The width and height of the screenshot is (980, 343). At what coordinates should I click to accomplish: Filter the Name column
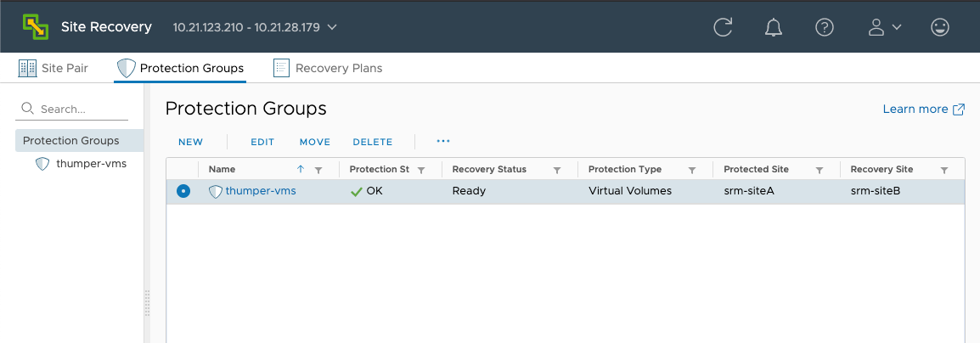click(318, 170)
